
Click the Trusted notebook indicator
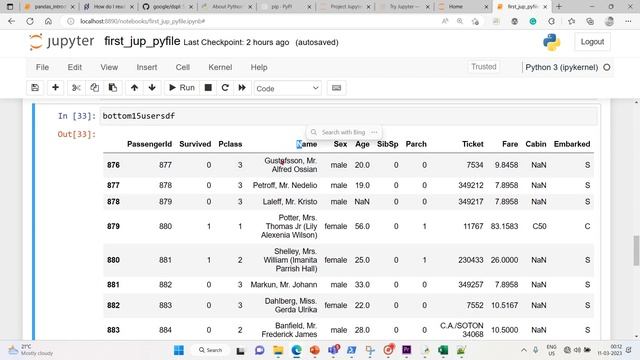(484, 67)
